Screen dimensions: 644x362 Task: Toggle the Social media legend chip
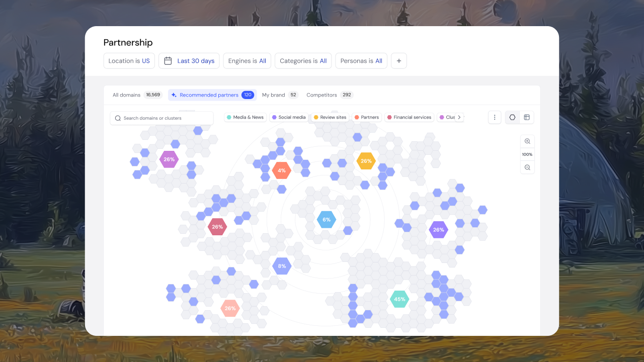[x=289, y=117]
